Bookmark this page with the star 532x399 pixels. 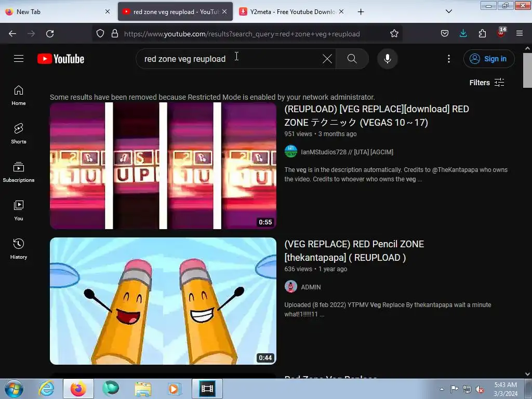pyautogui.click(x=394, y=33)
